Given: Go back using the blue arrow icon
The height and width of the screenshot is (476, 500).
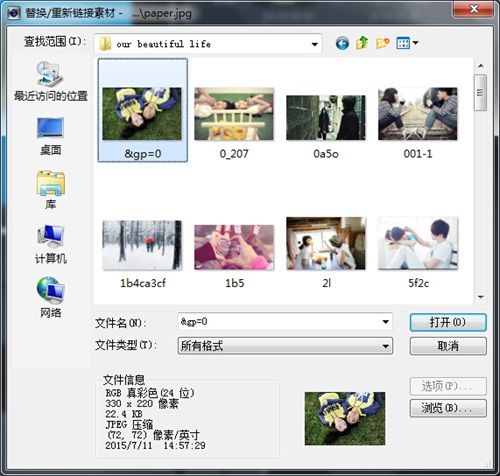Looking at the screenshot, I should [342, 43].
